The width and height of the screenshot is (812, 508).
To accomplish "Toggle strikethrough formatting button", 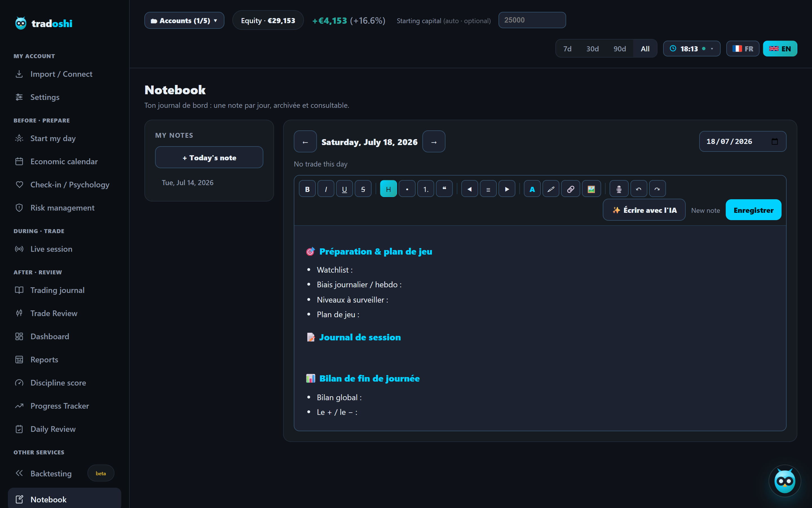I will 363,189.
